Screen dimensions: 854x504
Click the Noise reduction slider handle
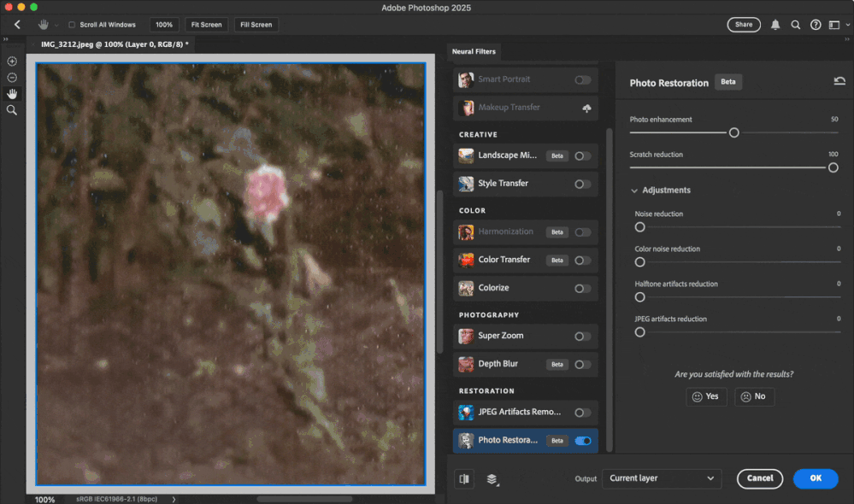[640, 227]
